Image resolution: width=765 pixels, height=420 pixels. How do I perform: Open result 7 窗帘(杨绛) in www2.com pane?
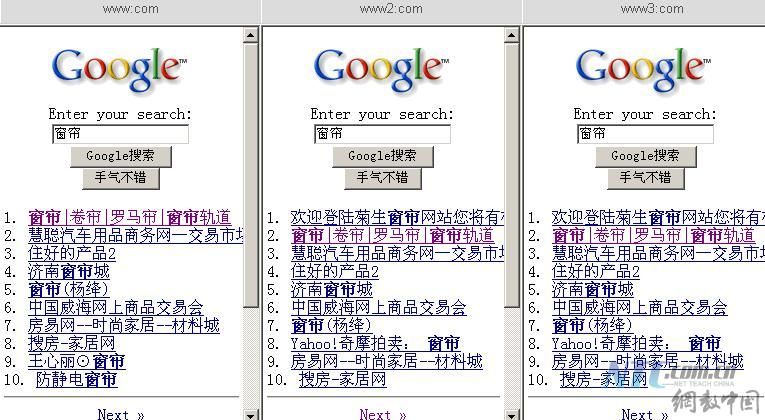tap(331, 325)
